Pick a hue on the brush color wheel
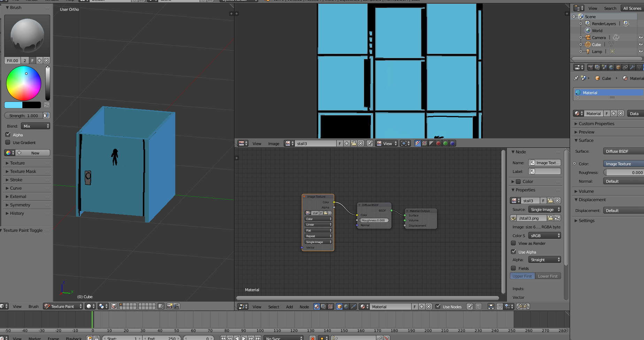Image resolution: width=644 pixels, height=340 pixels. click(x=24, y=83)
